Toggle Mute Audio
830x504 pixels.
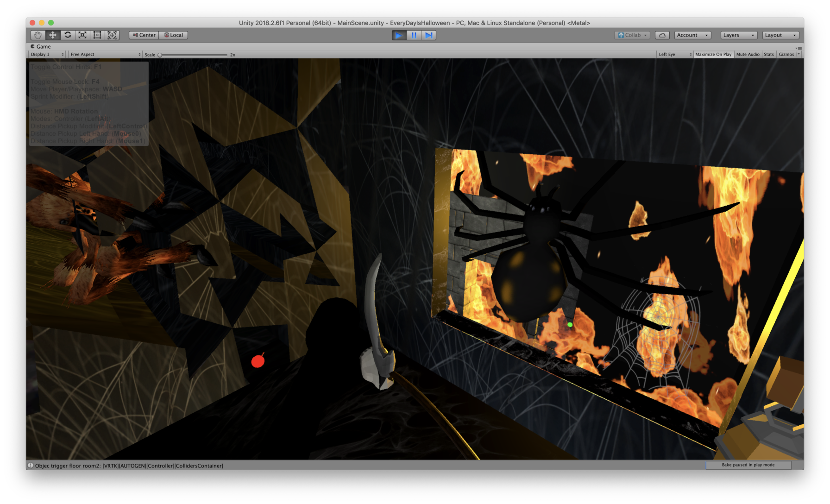click(748, 55)
